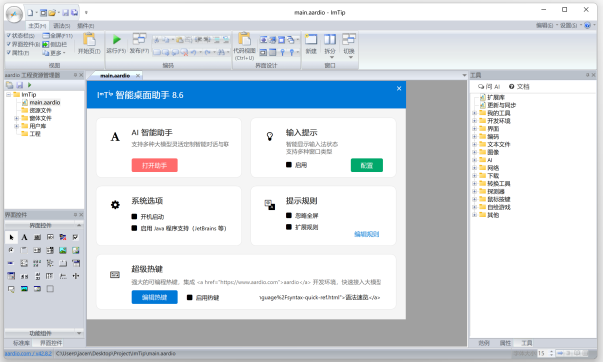Toggle the 开机启动 checkbox
Viewport: 603px width, 362px height.
(134, 217)
